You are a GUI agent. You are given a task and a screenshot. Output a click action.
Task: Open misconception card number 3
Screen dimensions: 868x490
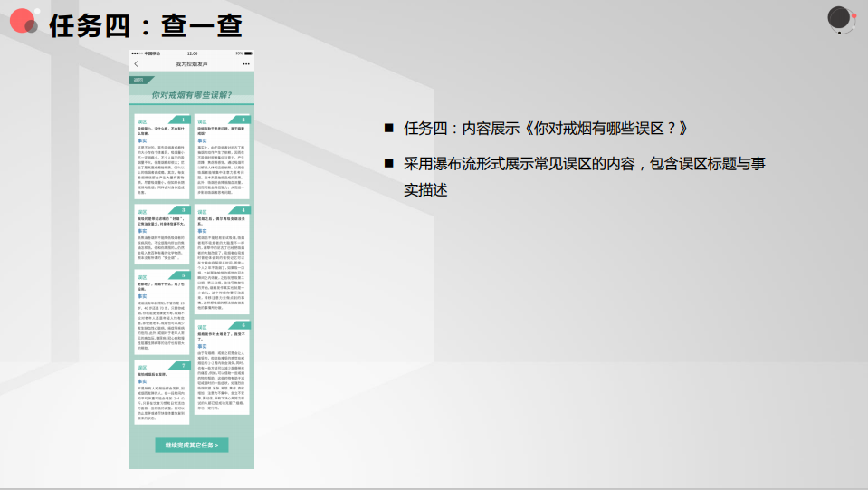point(162,235)
